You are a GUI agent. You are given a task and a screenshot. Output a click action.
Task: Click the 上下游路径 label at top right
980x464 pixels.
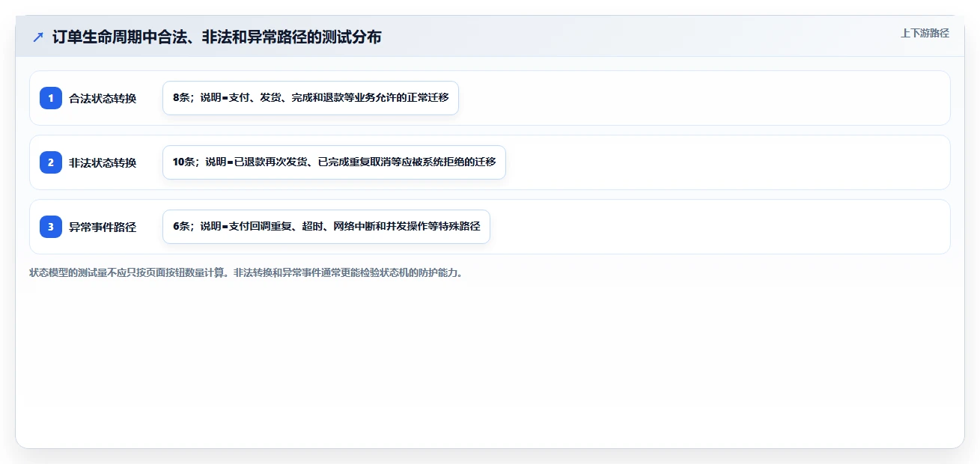tap(925, 33)
